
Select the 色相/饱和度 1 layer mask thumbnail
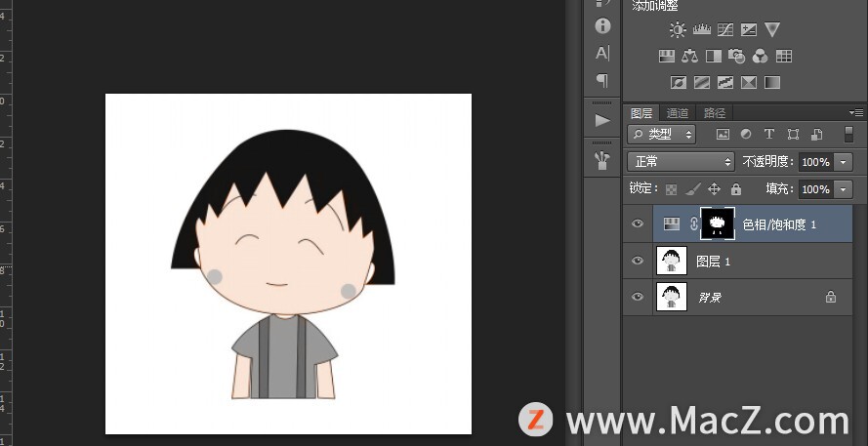coord(718,223)
